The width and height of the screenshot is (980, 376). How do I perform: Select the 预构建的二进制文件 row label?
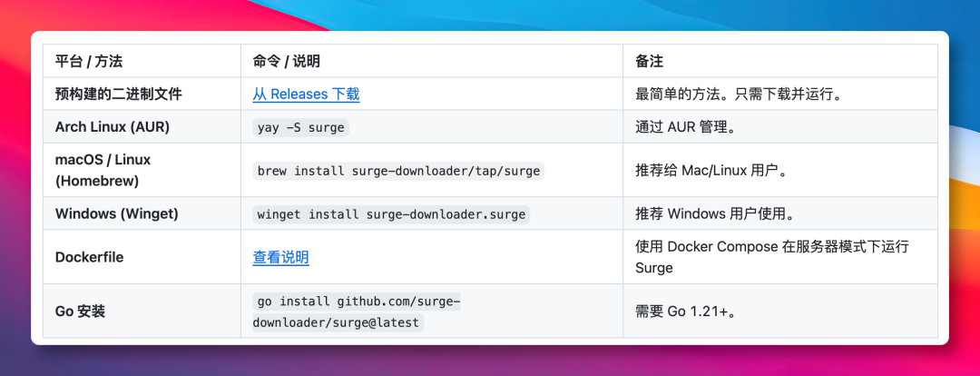[118, 94]
